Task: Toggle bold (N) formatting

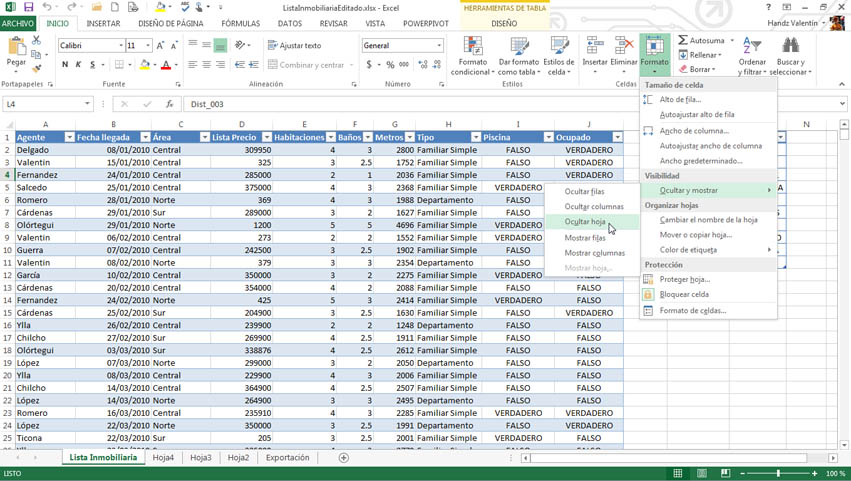Action: coord(65,65)
